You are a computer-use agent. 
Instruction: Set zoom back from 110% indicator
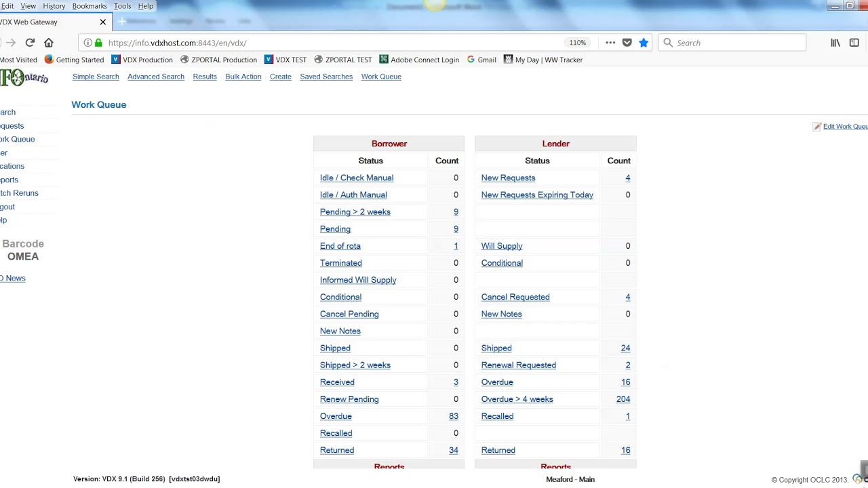pos(578,43)
